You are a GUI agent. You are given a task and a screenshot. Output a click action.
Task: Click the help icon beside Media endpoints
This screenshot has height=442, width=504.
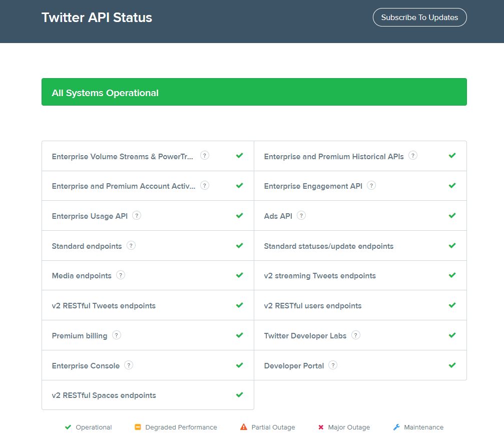click(121, 275)
